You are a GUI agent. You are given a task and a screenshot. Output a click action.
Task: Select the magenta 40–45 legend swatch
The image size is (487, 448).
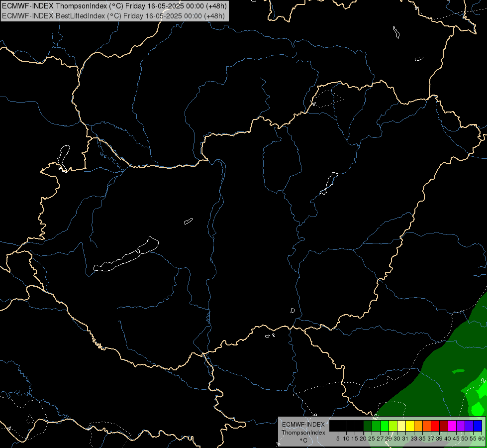(453, 426)
